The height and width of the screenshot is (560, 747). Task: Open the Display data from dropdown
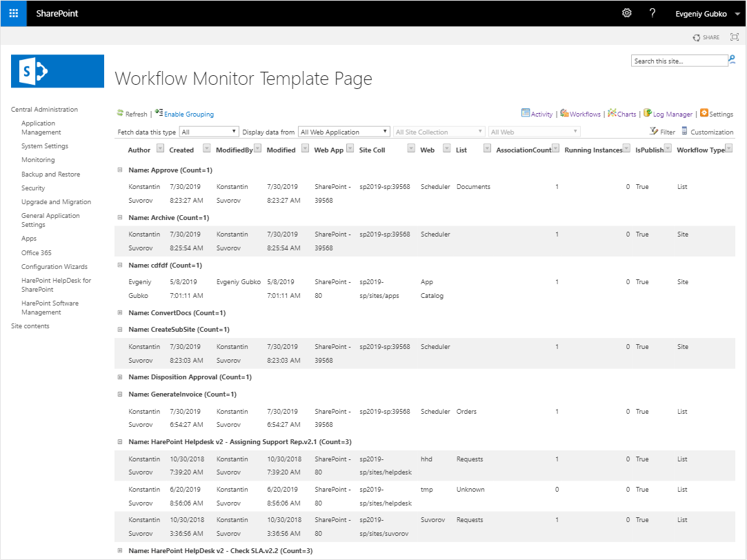click(344, 132)
